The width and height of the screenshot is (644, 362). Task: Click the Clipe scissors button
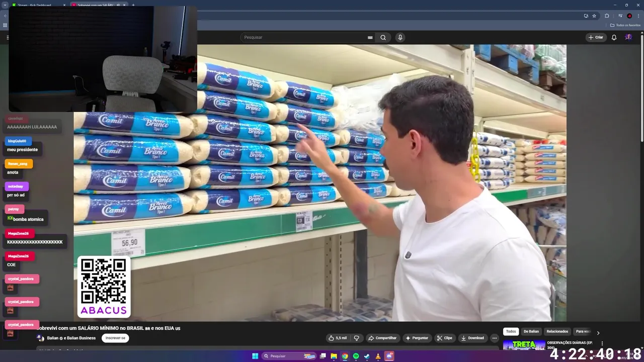coord(445,338)
